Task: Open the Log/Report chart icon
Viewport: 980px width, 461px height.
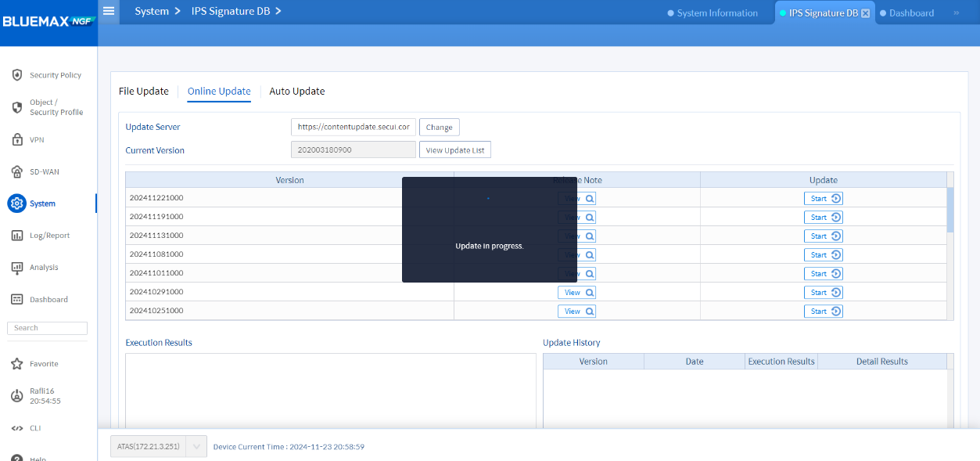Action: pyautogui.click(x=16, y=236)
